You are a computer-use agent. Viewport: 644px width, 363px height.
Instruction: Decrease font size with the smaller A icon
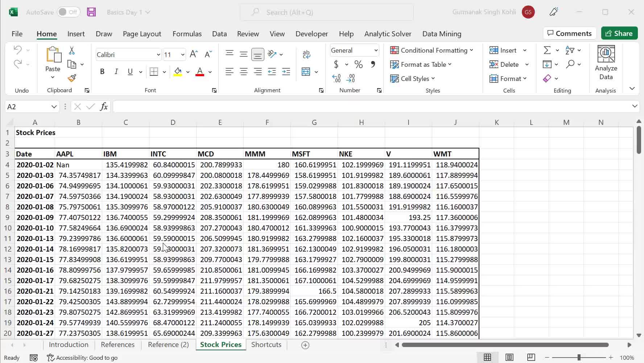208,54
